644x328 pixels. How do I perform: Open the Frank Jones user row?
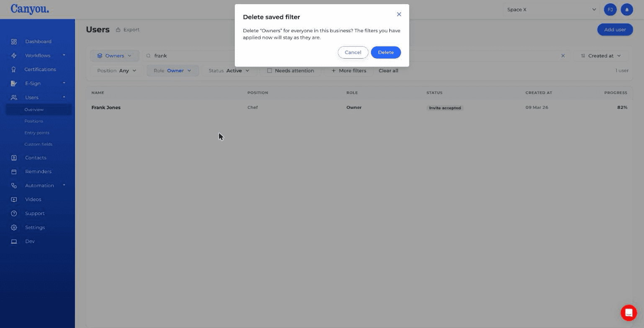(359, 108)
